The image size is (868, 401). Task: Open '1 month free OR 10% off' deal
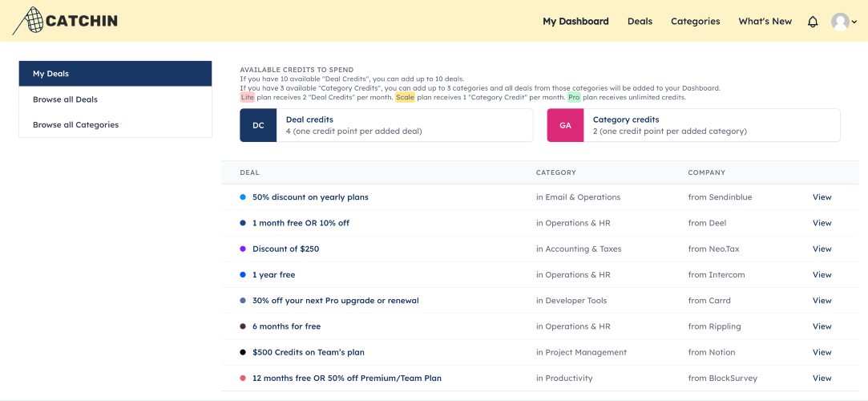click(x=301, y=223)
